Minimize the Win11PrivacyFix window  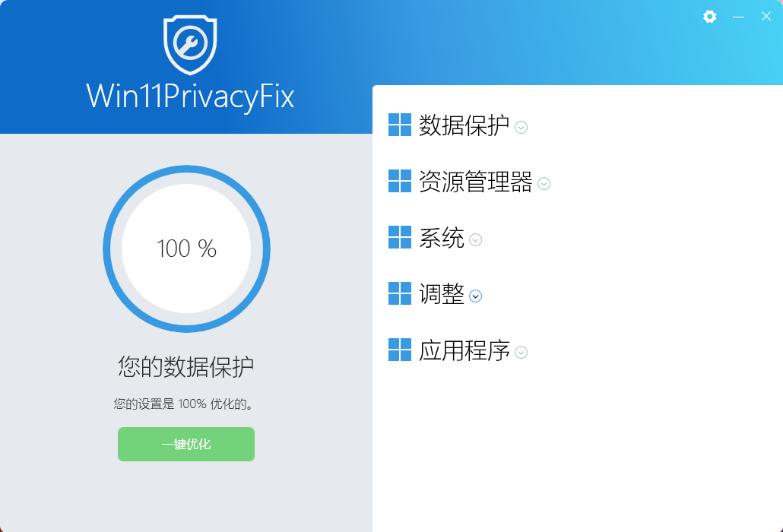(x=738, y=17)
